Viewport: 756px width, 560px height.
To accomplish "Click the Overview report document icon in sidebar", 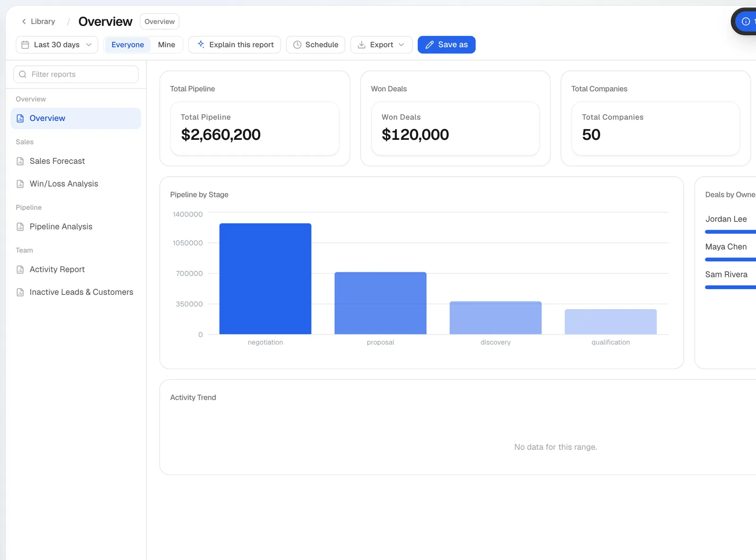I will click(20, 118).
